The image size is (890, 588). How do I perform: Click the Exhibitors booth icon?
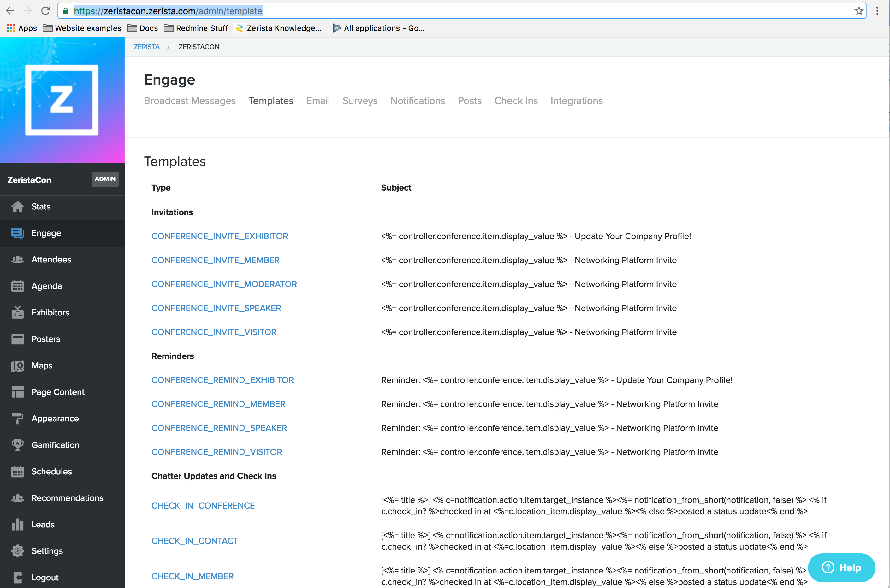coord(18,312)
